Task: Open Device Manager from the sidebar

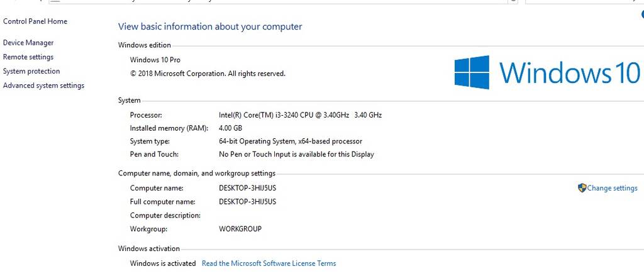Action: 28,43
